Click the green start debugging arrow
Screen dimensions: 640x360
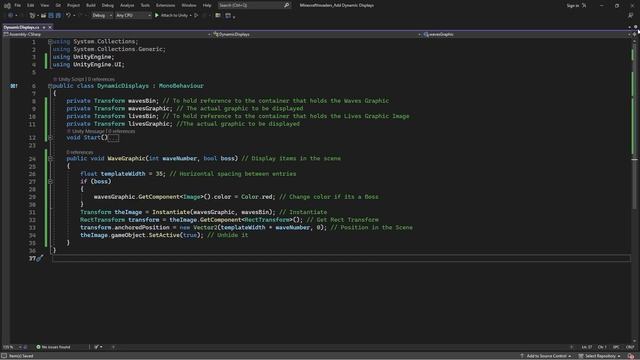click(157, 16)
